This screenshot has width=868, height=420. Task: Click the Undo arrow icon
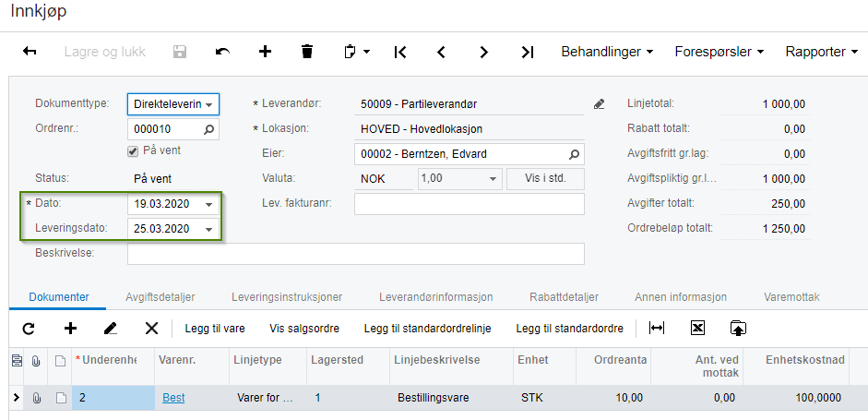[x=222, y=52]
